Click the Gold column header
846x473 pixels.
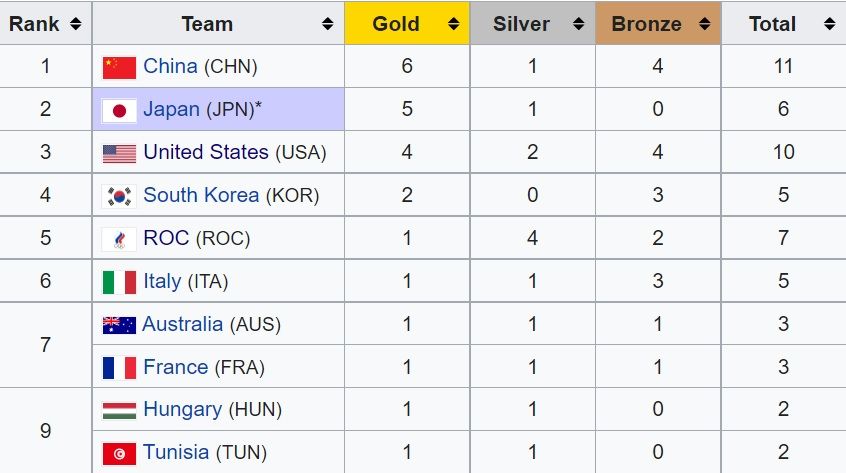tap(396, 24)
